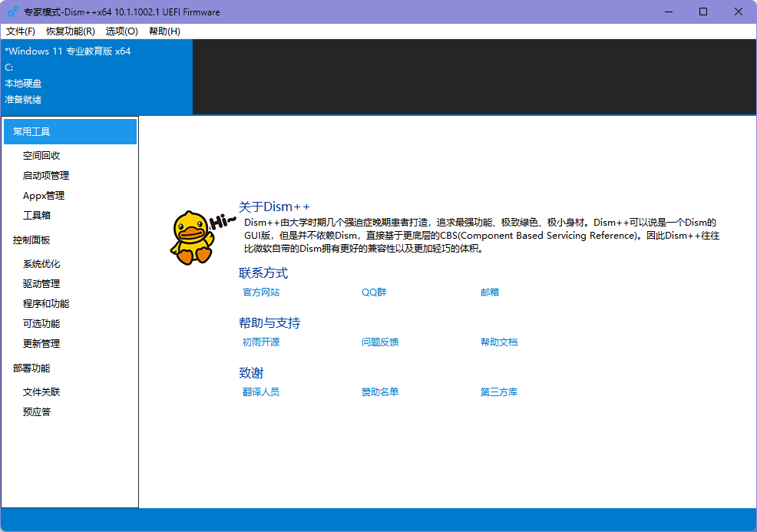Open the 选项(O) menu
The width and height of the screenshot is (757, 532).
pyautogui.click(x=122, y=31)
